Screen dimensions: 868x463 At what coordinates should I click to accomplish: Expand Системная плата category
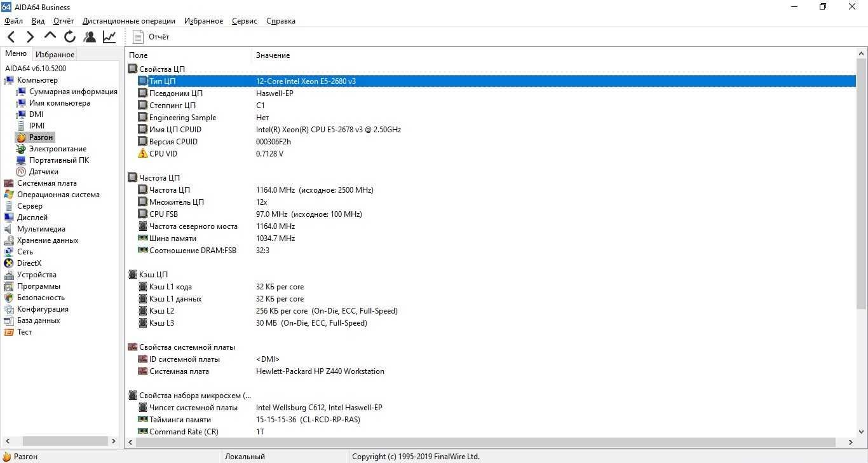pyautogui.click(x=46, y=183)
